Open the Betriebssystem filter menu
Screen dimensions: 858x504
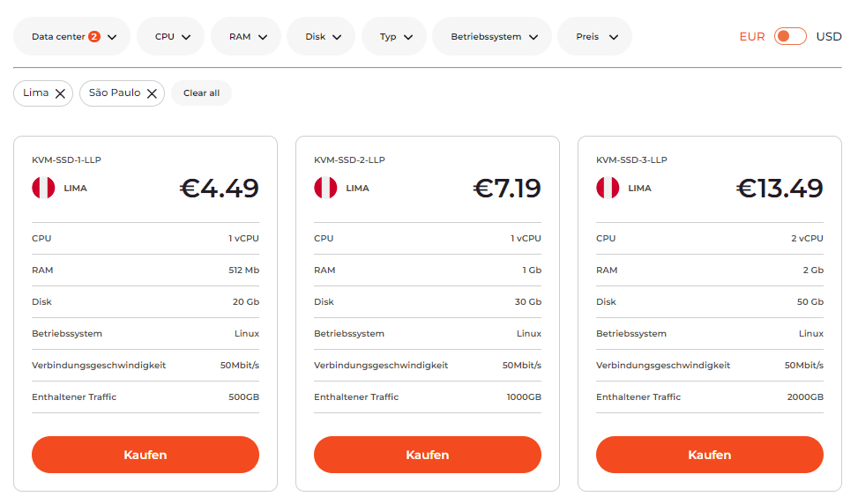click(492, 36)
